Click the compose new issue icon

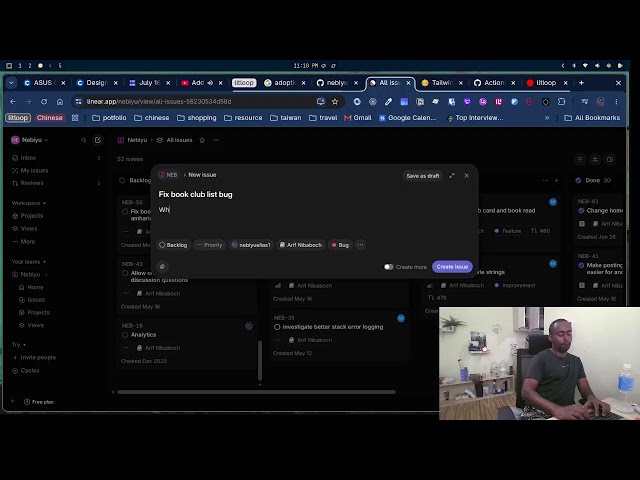pos(98,140)
